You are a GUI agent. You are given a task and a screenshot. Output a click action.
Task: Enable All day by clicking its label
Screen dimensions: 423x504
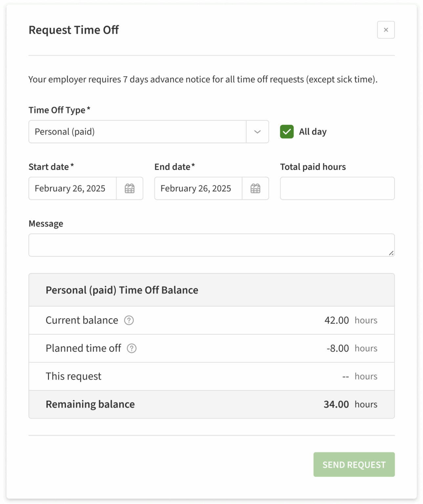(312, 132)
